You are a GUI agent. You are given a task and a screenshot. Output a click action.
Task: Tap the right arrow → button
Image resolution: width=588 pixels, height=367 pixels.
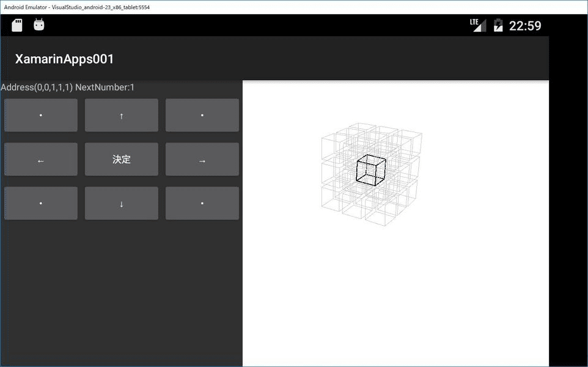(x=202, y=159)
